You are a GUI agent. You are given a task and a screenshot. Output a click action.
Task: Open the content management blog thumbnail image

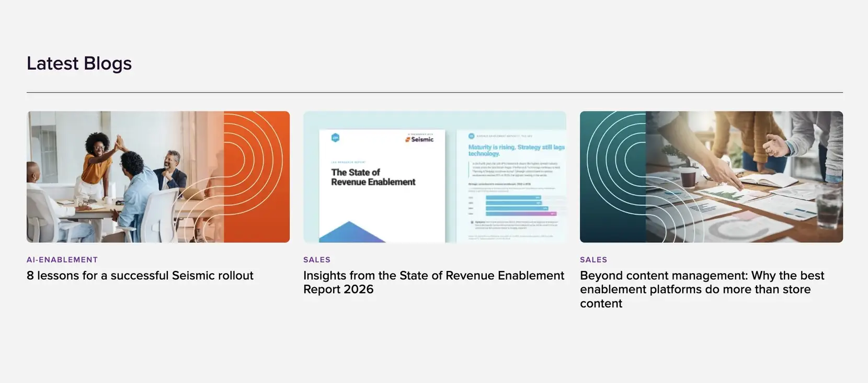click(711, 177)
